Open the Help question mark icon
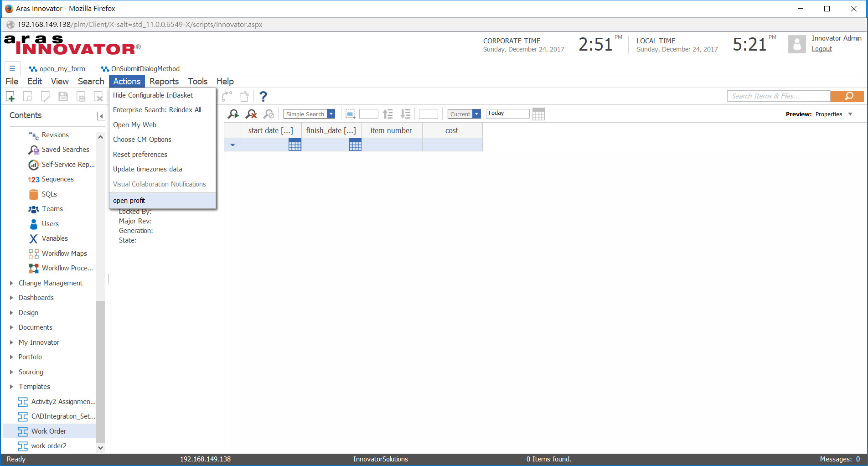Screen dimensions: 868x466 point(263,97)
